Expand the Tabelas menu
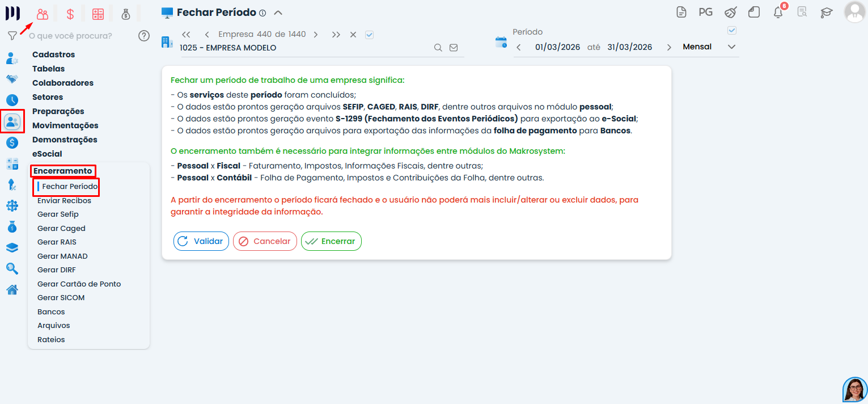The width and height of the screenshot is (868, 404). (x=49, y=69)
